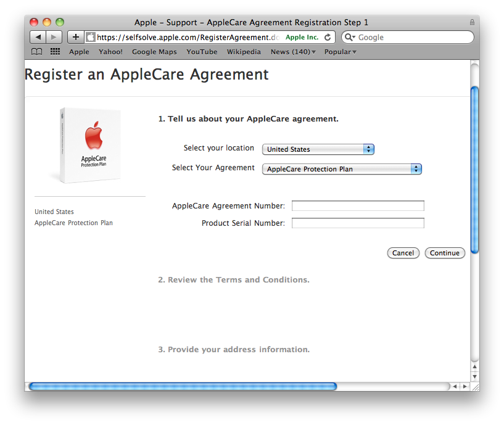This screenshot has height=425, width=504.
Task: Click the Cancel button
Action: 403,253
